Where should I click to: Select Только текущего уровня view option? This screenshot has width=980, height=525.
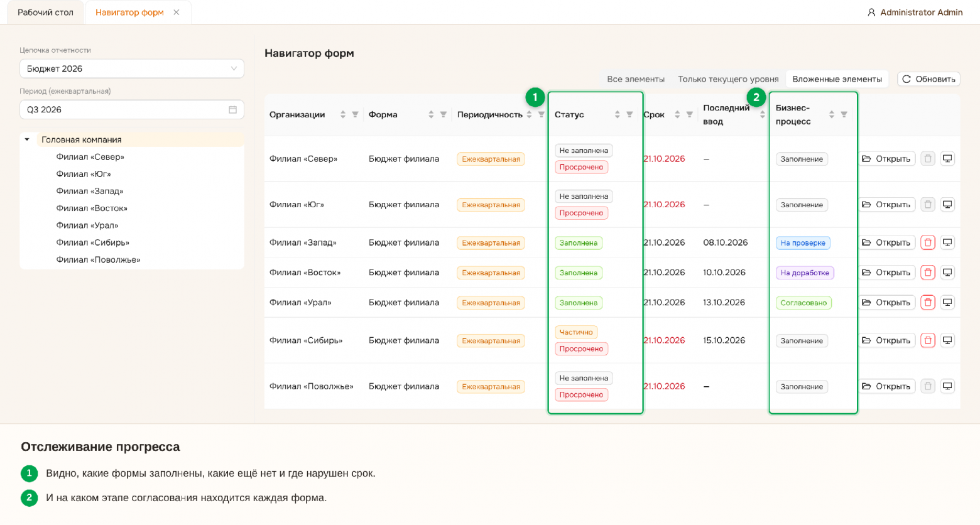click(x=728, y=79)
